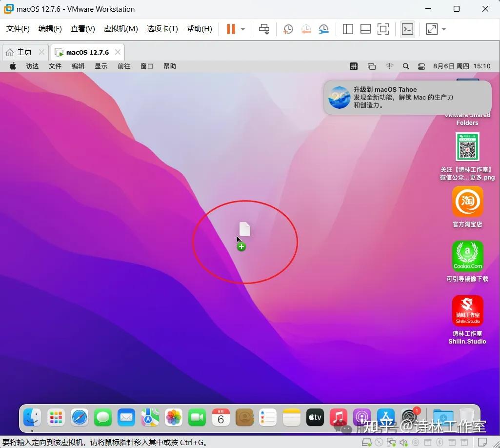Open Maps from the Dock
This screenshot has height=448, width=500.
tap(150, 417)
